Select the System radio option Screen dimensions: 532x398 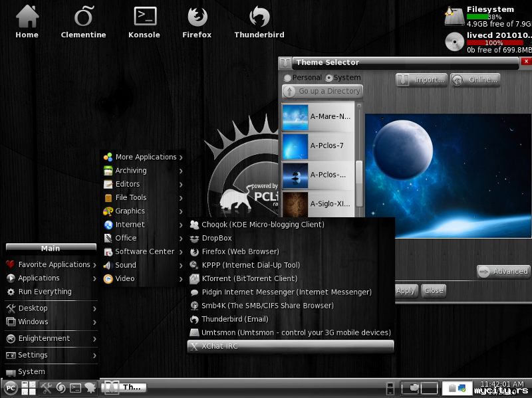[329, 78]
